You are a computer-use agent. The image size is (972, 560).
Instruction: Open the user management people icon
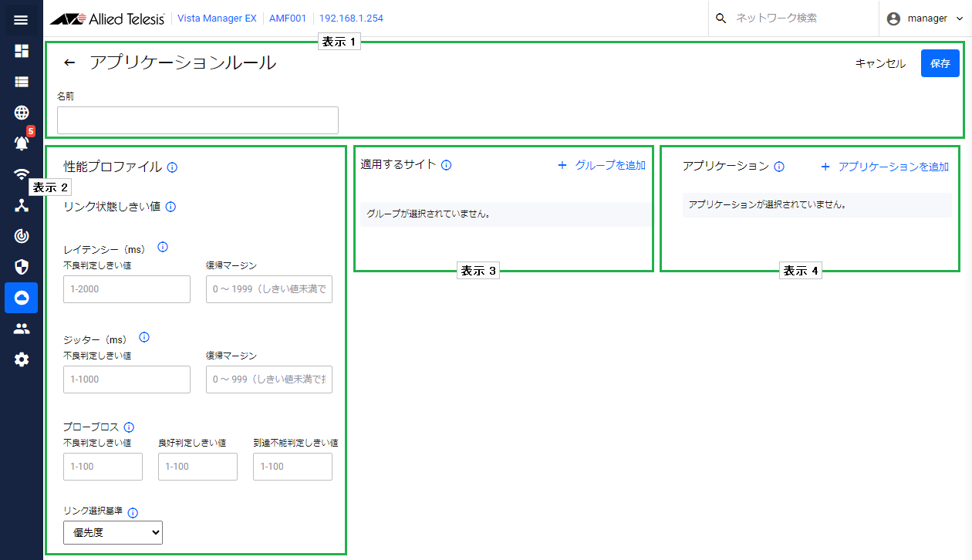click(21, 329)
